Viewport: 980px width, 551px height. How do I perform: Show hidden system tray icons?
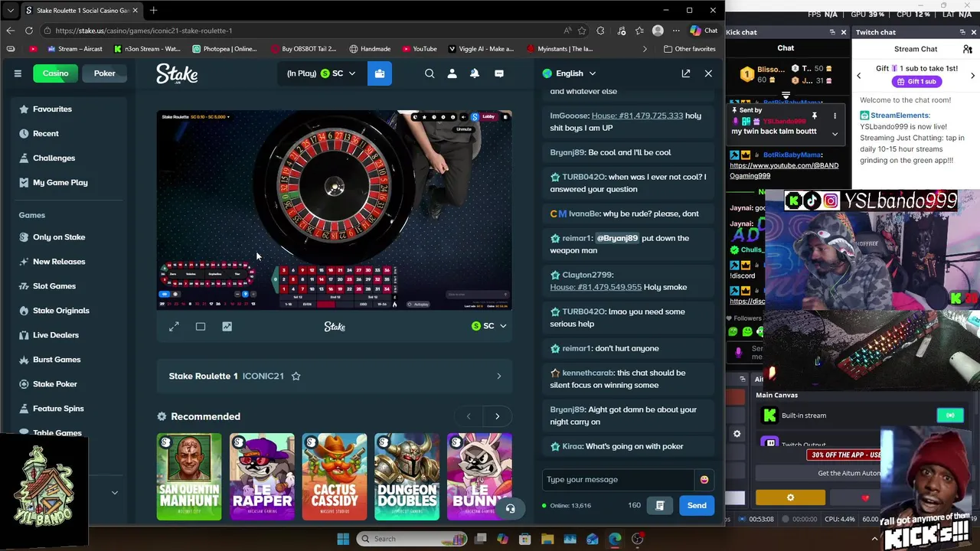(875, 539)
